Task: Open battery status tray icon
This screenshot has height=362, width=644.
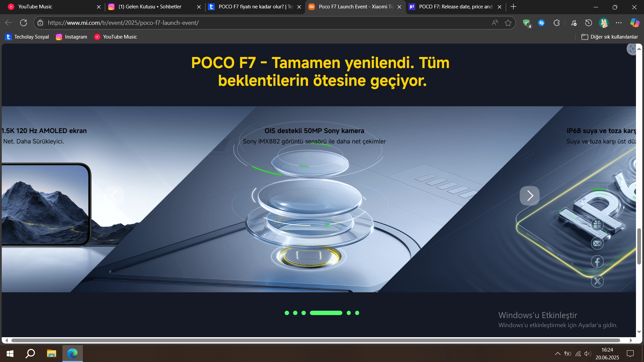Action: point(568,354)
